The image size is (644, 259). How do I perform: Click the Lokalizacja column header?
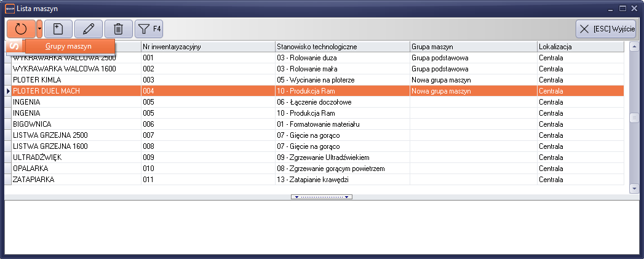click(x=578, y=47)
